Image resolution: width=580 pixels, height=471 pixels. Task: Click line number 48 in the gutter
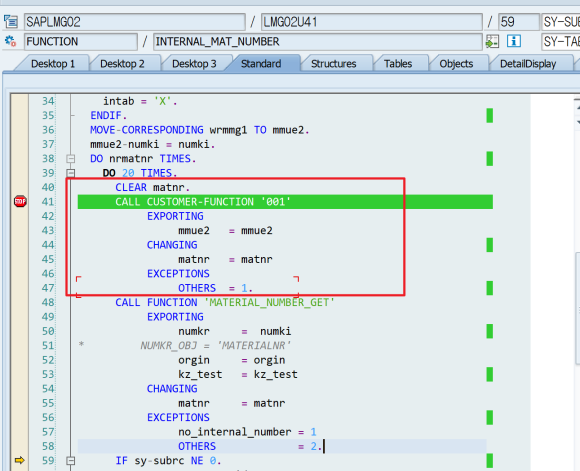(x=48, y=302)
